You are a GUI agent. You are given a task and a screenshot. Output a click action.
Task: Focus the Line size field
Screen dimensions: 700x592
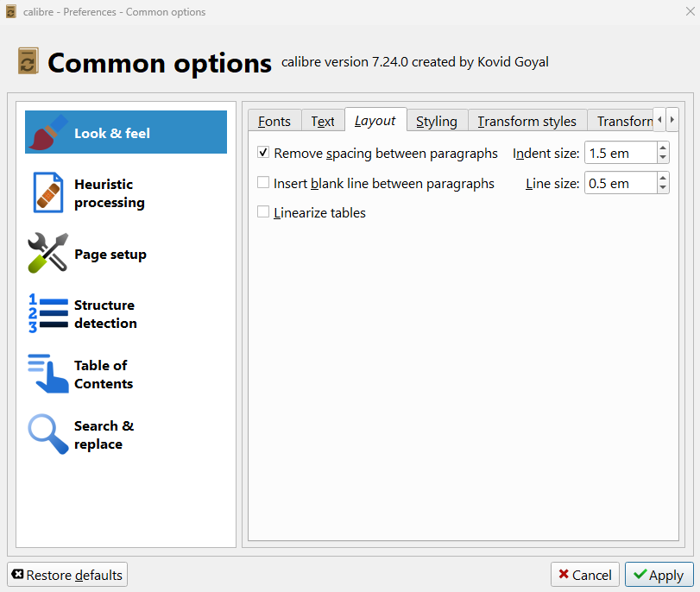[621, 183]
